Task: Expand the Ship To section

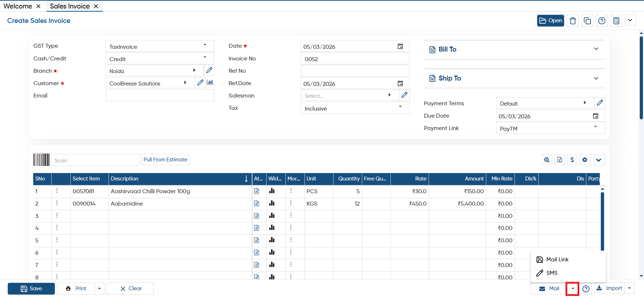Action: point(514,78)
